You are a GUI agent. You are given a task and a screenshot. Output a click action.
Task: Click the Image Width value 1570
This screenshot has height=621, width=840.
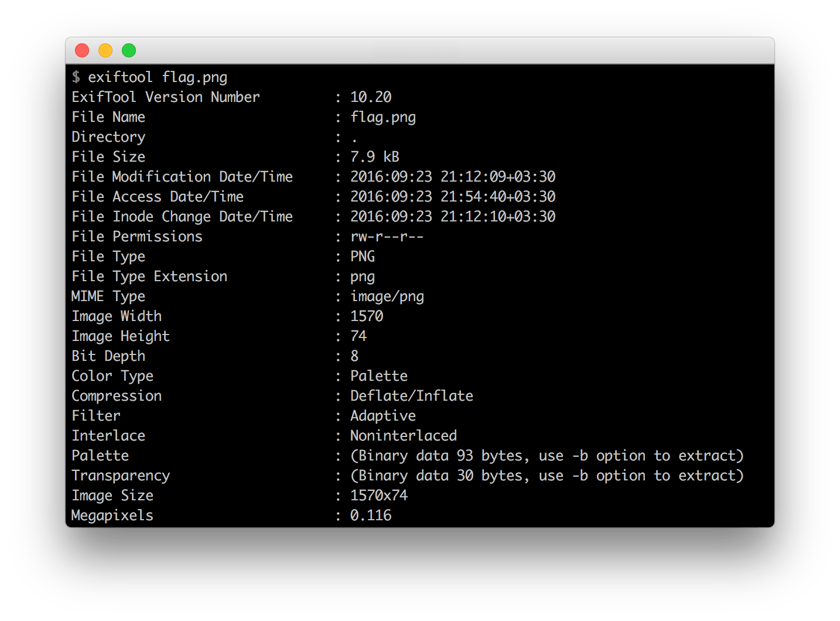pos(367,316)
